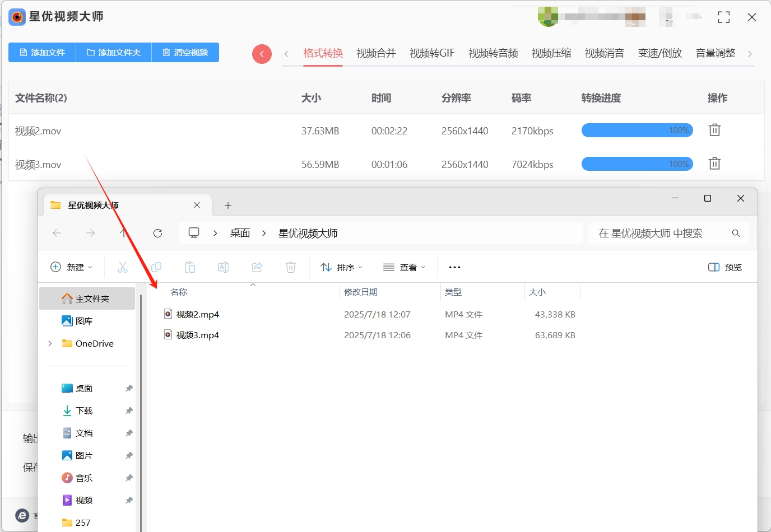Click 星优视频大师 in the address path

tap(308, 233)
